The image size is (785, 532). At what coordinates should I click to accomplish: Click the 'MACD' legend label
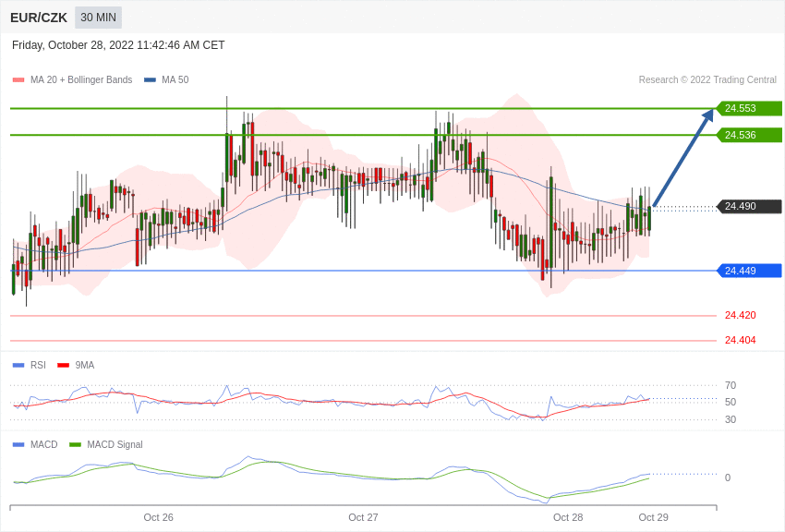click(44, 444)
